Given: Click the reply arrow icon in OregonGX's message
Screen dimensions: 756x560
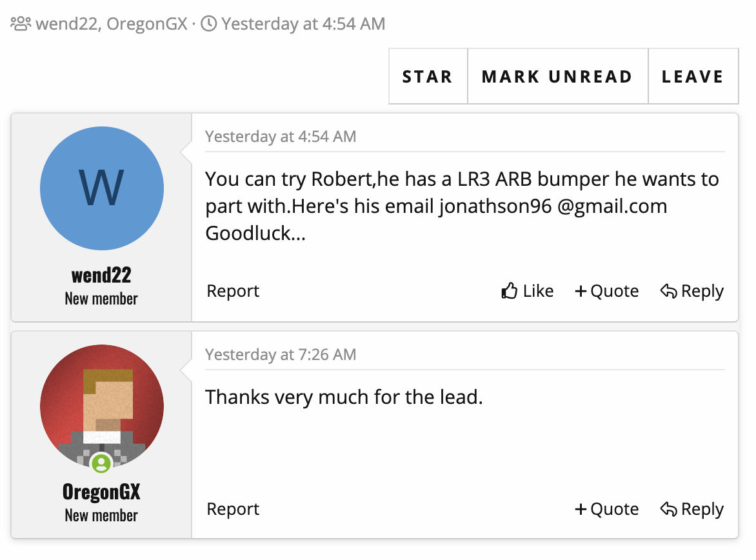Looking at the screenshot, I should coord(668,509).
